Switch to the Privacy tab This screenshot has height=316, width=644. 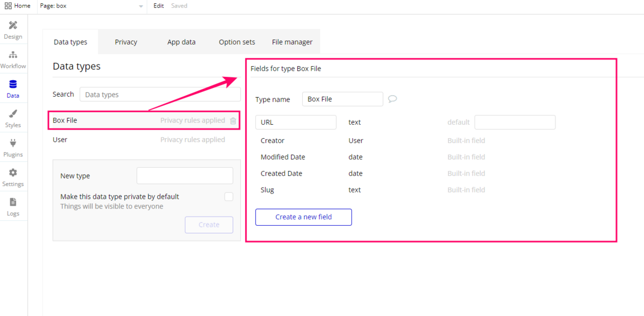point(126,42)
